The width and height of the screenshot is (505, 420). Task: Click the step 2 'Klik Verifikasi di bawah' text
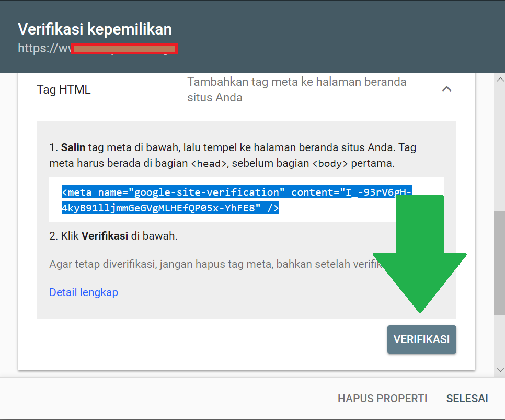113,236
